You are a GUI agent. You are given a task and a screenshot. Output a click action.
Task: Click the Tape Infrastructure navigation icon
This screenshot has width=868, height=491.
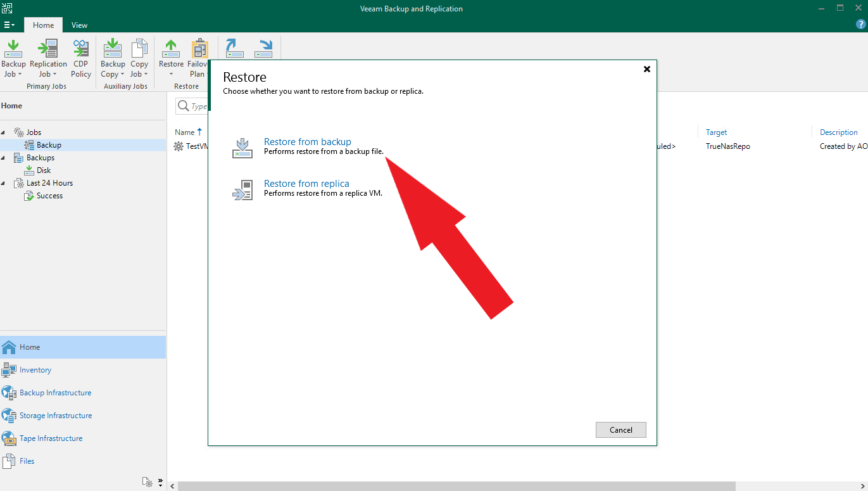tap(9, 438)
